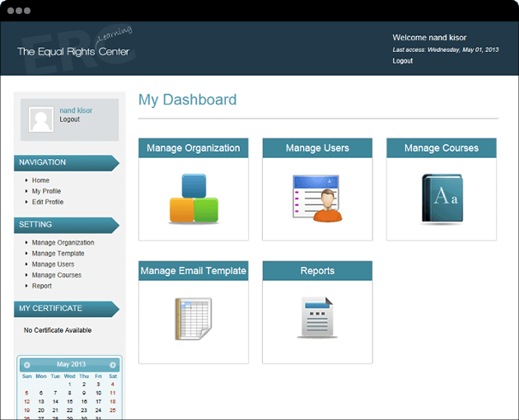Select Report in Setting list
Viewport: 519px width, 420px height.
point(42,286)
